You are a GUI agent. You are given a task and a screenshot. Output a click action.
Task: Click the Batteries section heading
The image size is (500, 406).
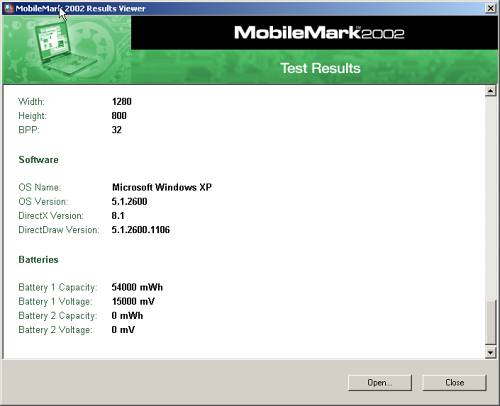tap(38, 260)
